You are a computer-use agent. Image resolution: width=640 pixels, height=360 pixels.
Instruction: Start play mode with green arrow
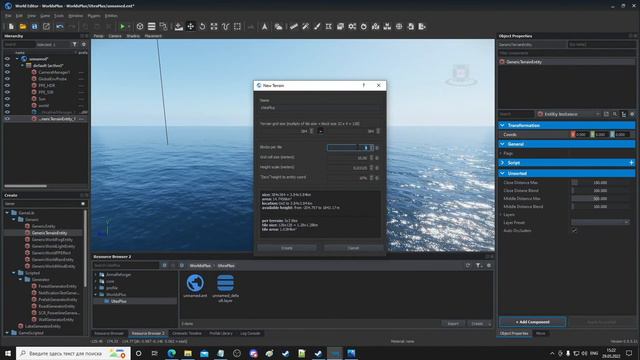(x=122, y=27)
